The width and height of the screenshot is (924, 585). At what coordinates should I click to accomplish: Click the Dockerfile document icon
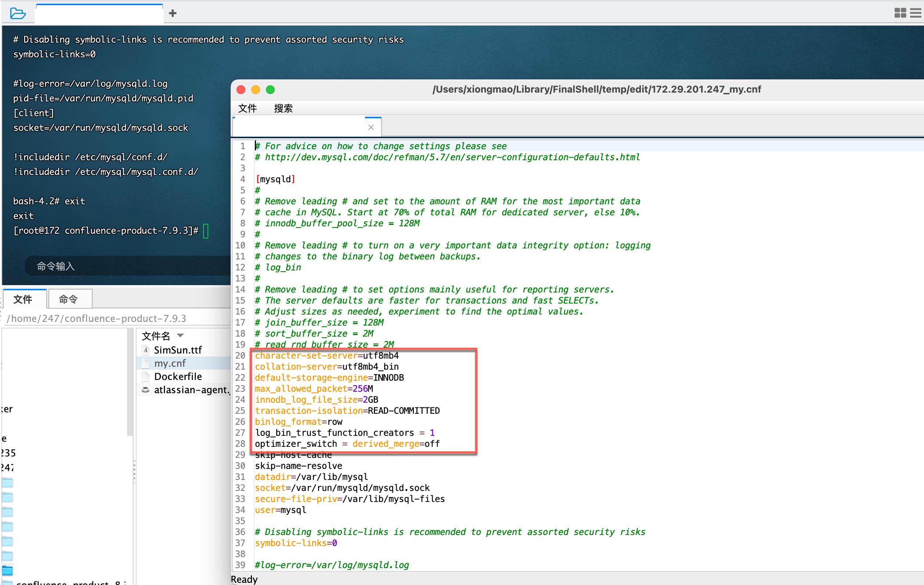coord(145,377)
